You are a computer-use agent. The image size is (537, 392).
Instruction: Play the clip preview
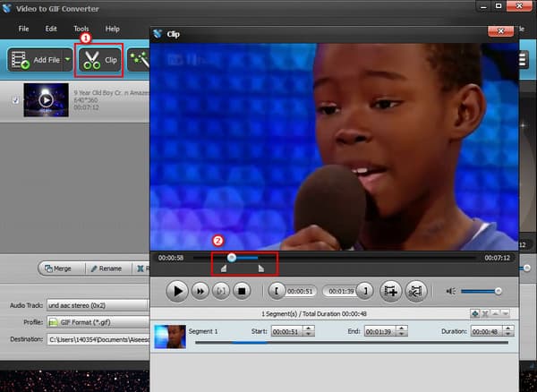coord(177,292)
